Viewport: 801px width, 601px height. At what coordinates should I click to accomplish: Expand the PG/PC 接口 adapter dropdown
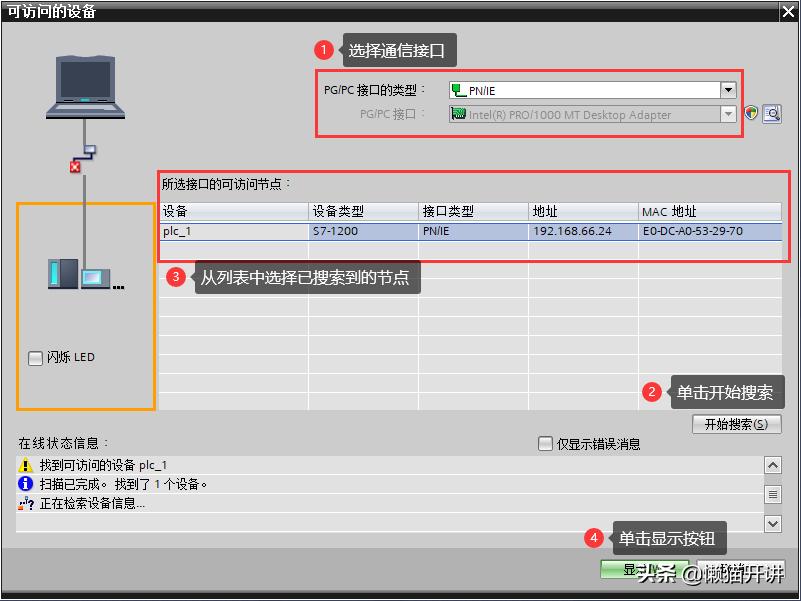pyautogui.click(x=730, y=114)
